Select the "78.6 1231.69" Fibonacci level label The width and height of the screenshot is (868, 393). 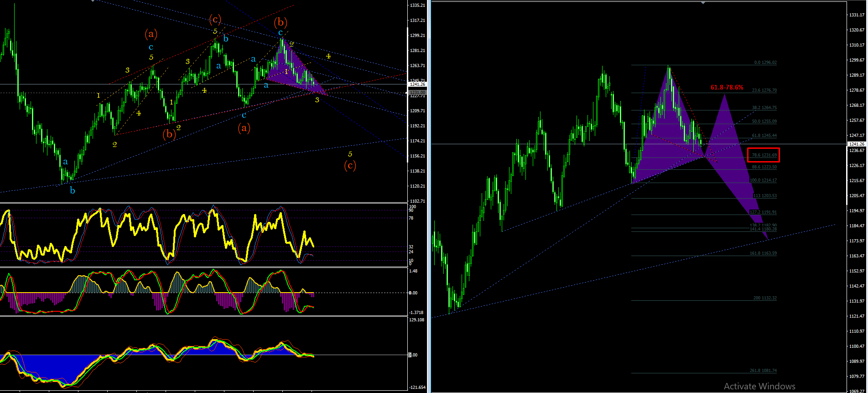[764, 155]
